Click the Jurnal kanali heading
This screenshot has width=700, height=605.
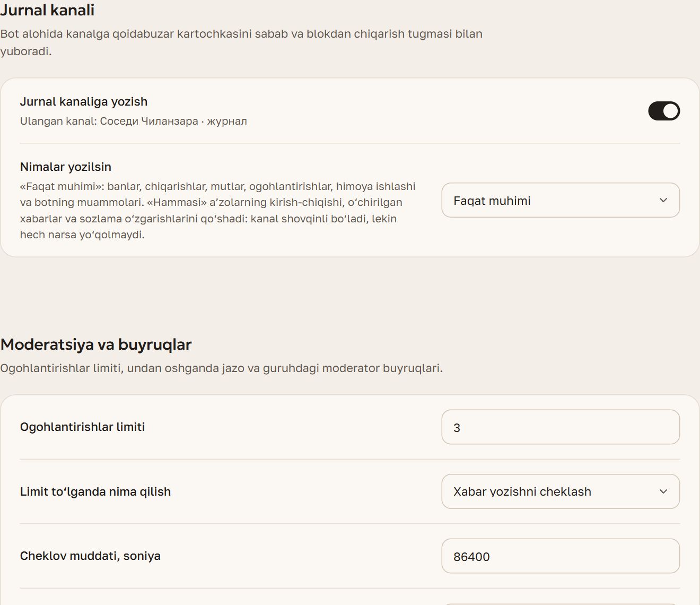pos(48,10)
